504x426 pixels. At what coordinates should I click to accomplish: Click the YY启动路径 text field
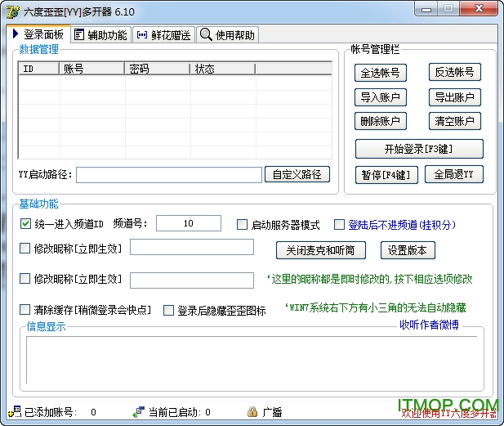click(169, 174)
